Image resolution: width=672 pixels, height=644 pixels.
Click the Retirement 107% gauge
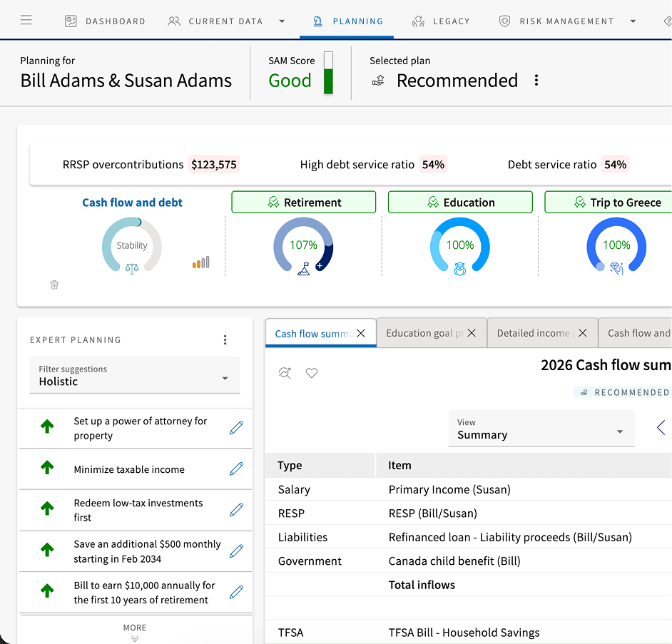(303, 245)
